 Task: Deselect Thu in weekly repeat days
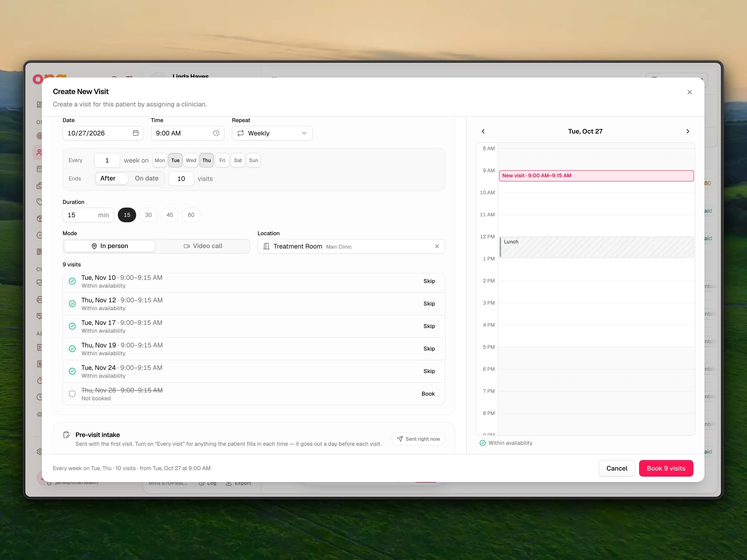[x=207, y=160]
